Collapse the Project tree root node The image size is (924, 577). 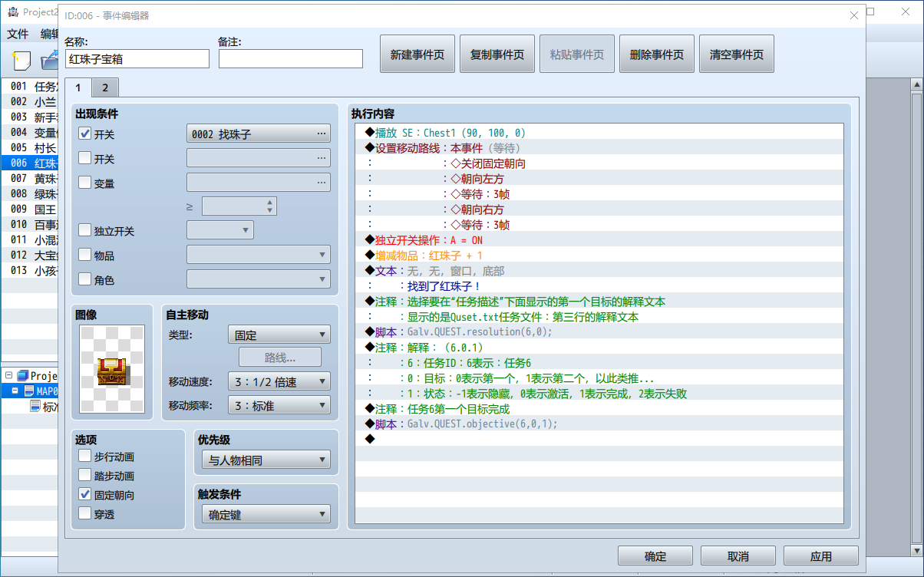click(x=8, y=376)
